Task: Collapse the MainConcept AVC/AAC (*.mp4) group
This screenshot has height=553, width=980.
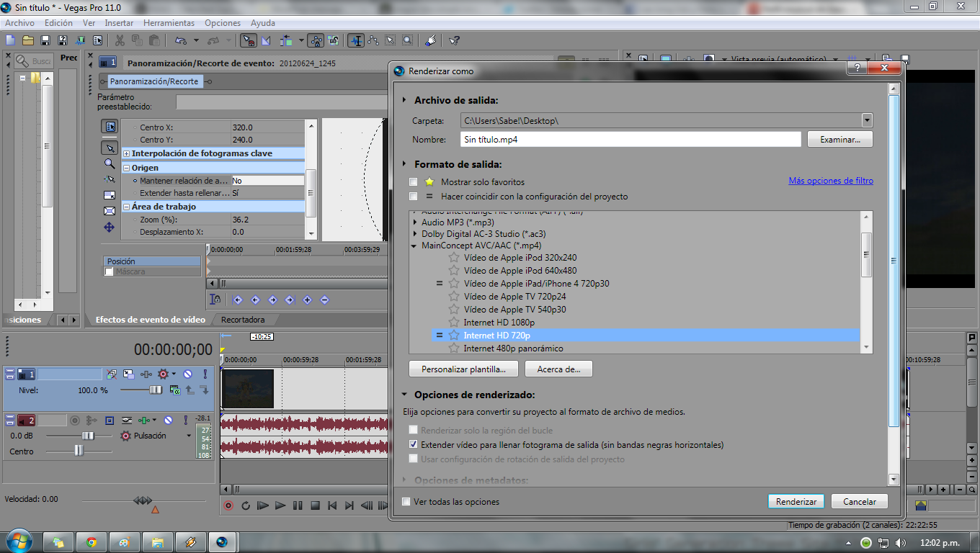Action: coord(415,246)
